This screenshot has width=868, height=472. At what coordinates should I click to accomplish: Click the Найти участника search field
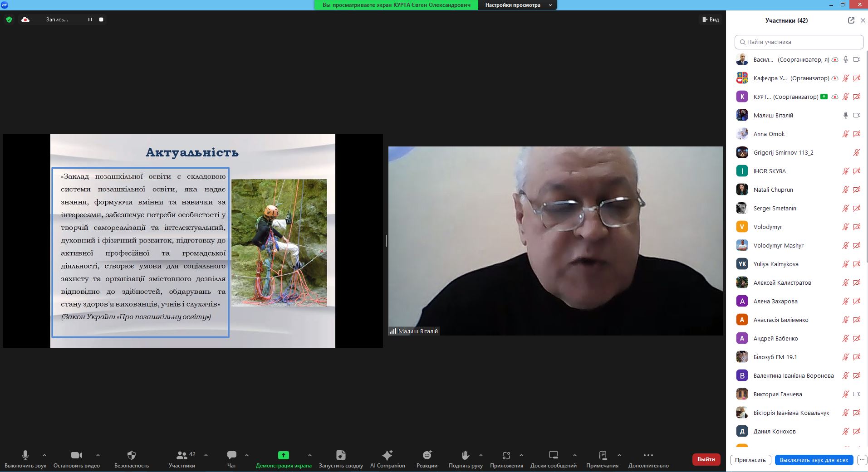[x=799, y=42]
